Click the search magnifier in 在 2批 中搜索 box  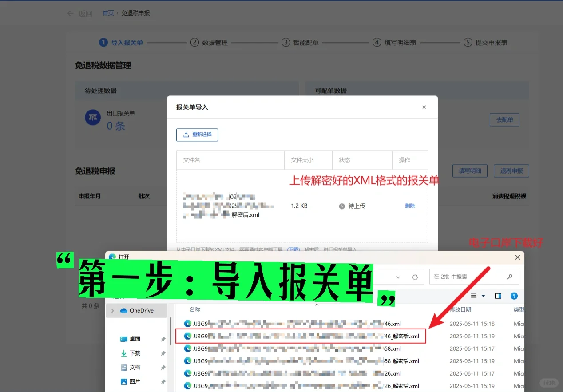click(511, 276)
